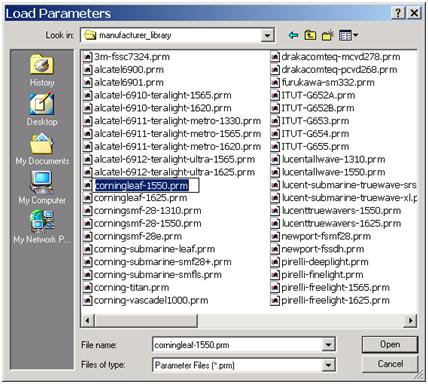Select file alcatel-6910-teralight-1620.prm
This screenshot has height=384, width=428.
[163, 108]
